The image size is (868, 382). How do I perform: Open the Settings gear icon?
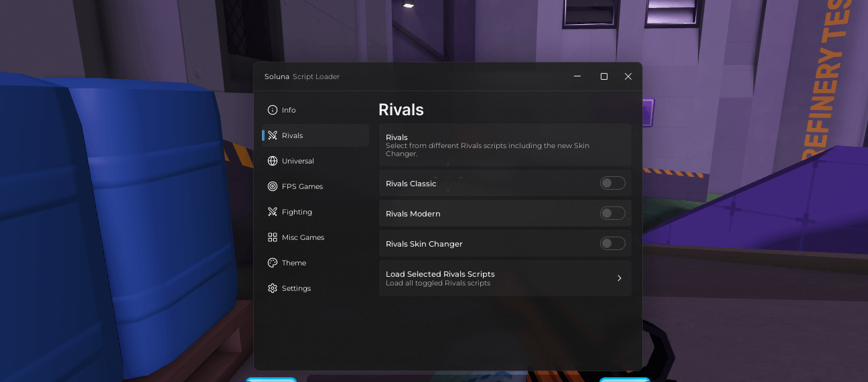click(x=273, y=288)
